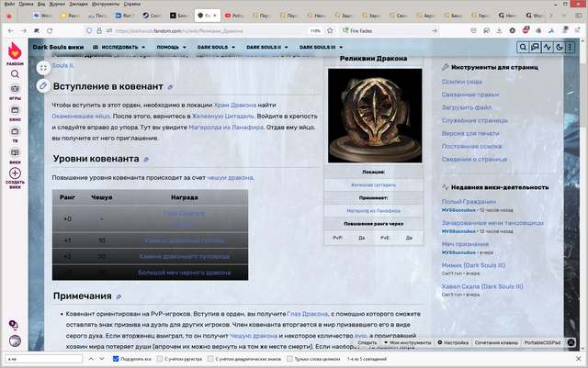588x368 pixels.
Task: Click the Создать вики plus icon
Action: pos(15,173)
